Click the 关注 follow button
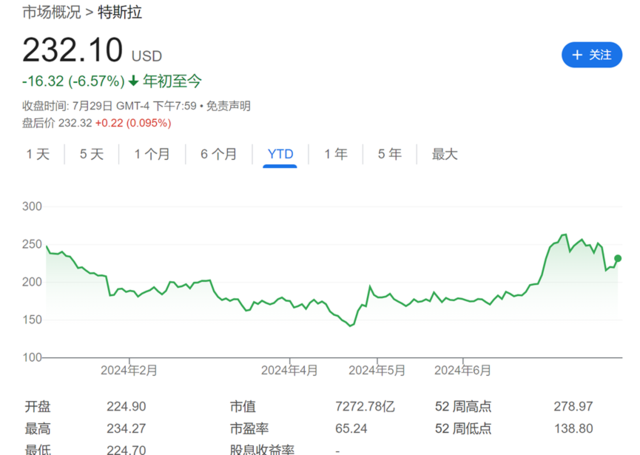Image resolution: width=640 pixels, height=455 pixels. (x=591, y=55)
